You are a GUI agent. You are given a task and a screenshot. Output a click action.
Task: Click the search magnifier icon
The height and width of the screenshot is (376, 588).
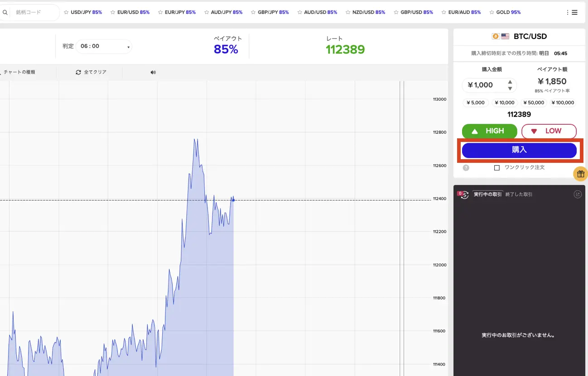point(5,13)
